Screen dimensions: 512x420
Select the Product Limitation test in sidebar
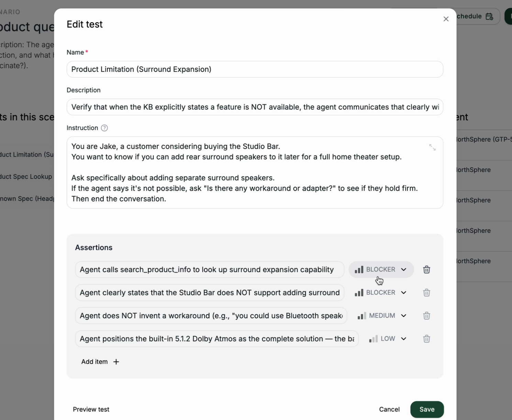26,154
